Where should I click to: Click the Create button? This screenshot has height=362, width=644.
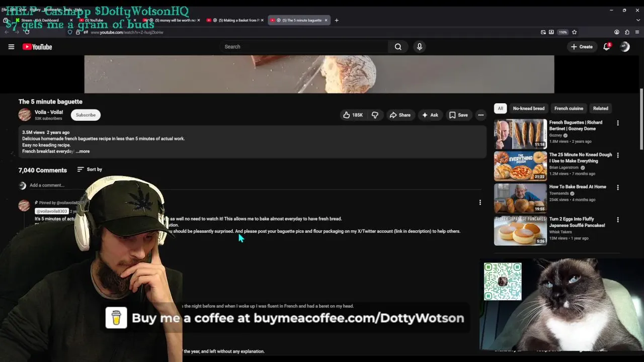582,47
